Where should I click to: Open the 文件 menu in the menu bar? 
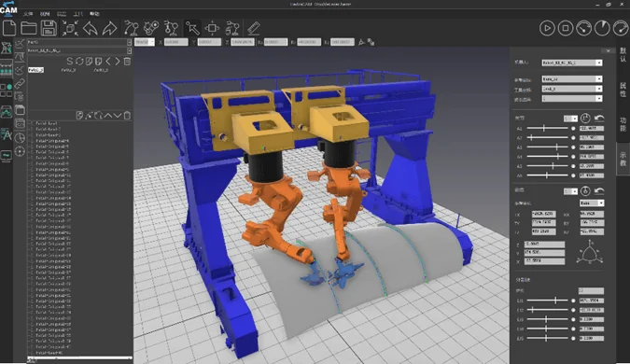tap(28, 14)
